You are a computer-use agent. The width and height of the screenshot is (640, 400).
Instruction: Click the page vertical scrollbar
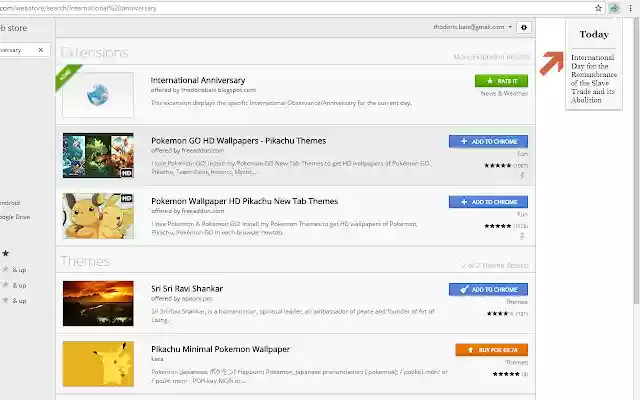pos(636,163)
